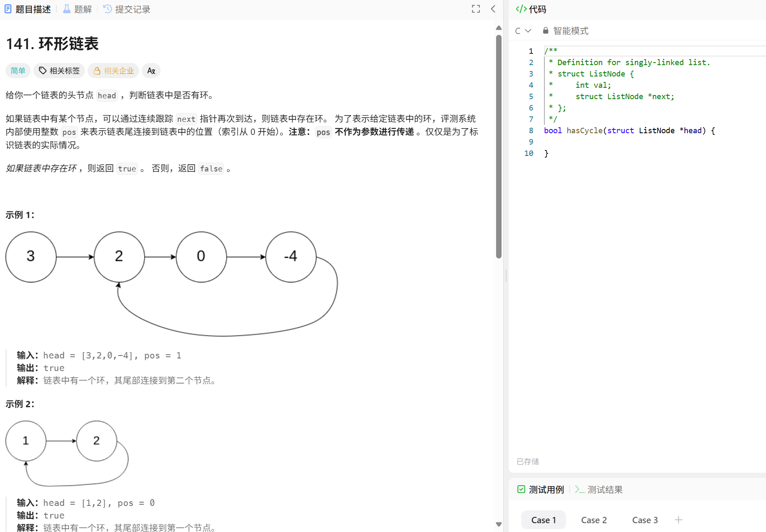Click the fullscreen expand icon
The height and width of the screenshot is (532, 766).
[475, 9]
